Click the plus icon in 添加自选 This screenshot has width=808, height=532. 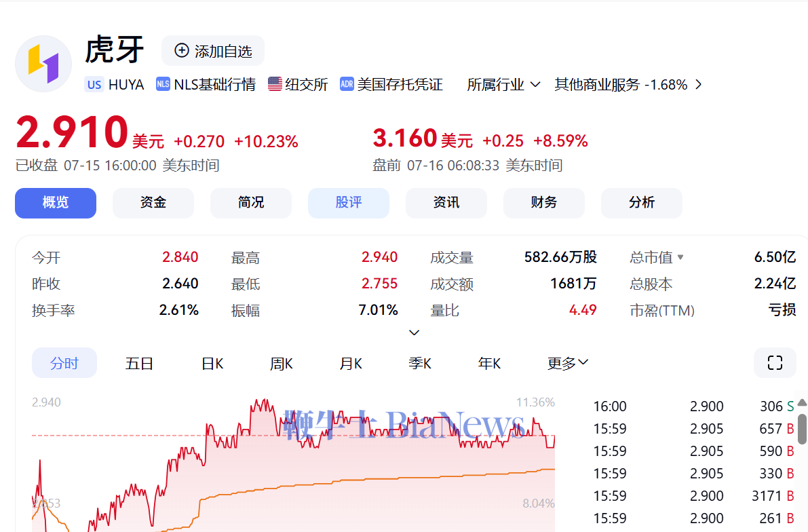[x=181, y=50]
